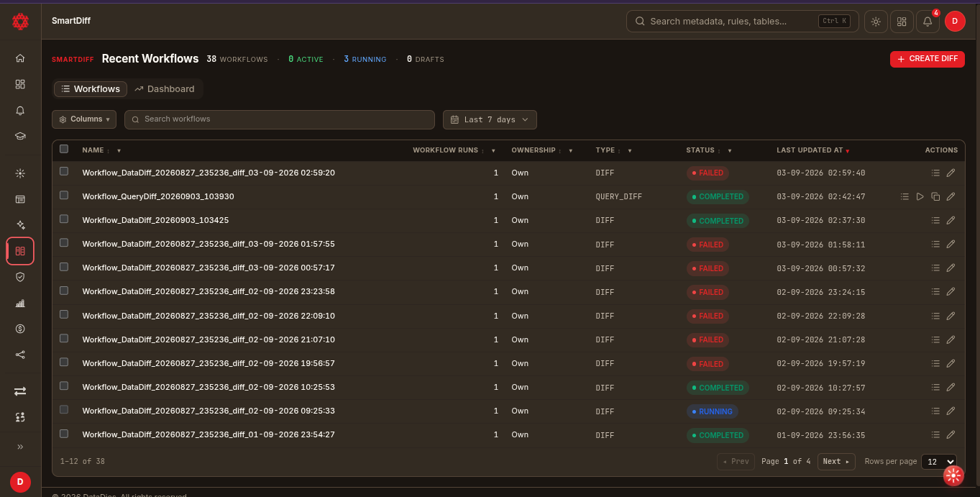Tick checkbox for workflow diff_03-09-2026 01:57:55
Viewport: 980px width, 497px height.
pyautogui.click(x=64, y=242)
